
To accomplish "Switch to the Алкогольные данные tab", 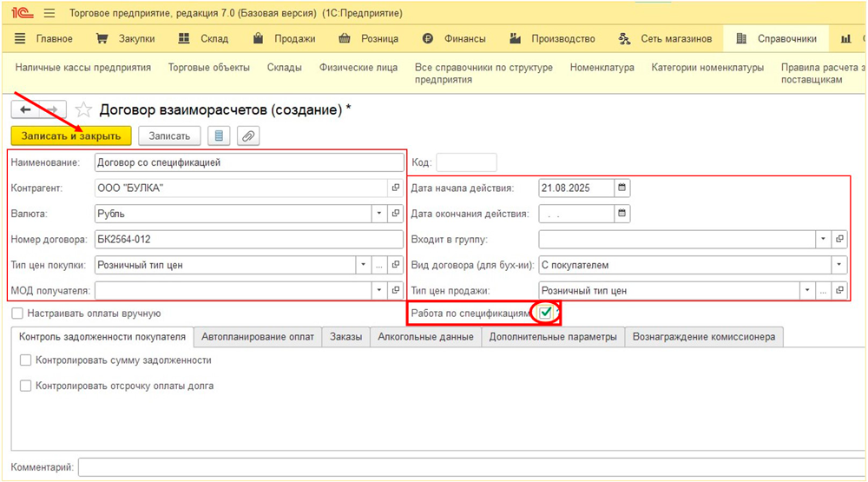I will [x=425, y=337].
